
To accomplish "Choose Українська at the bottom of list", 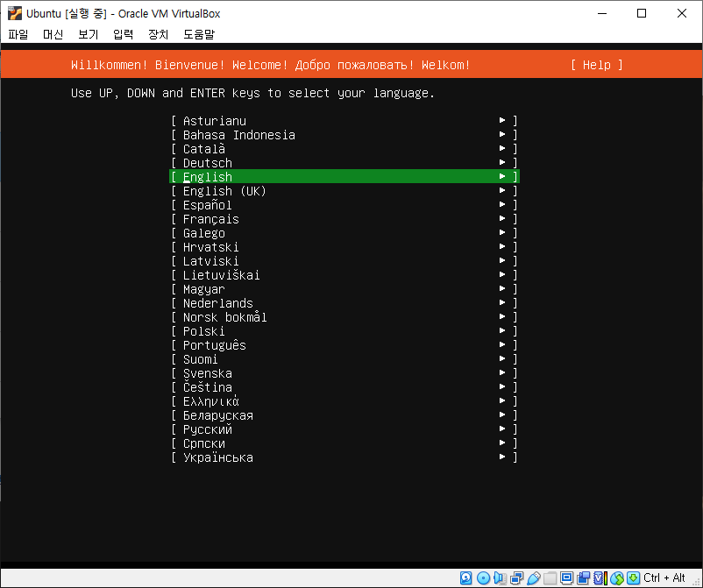I will click(344, 457).
